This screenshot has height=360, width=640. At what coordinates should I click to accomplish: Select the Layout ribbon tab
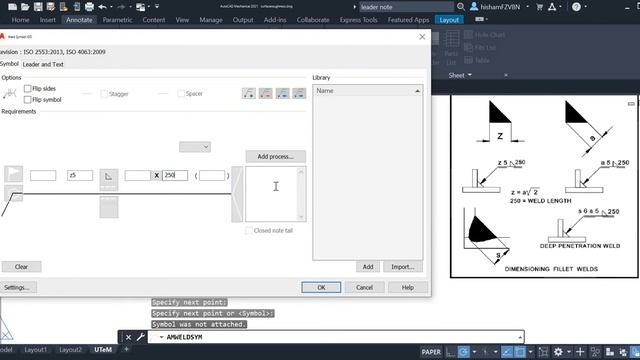click(449, 20)
